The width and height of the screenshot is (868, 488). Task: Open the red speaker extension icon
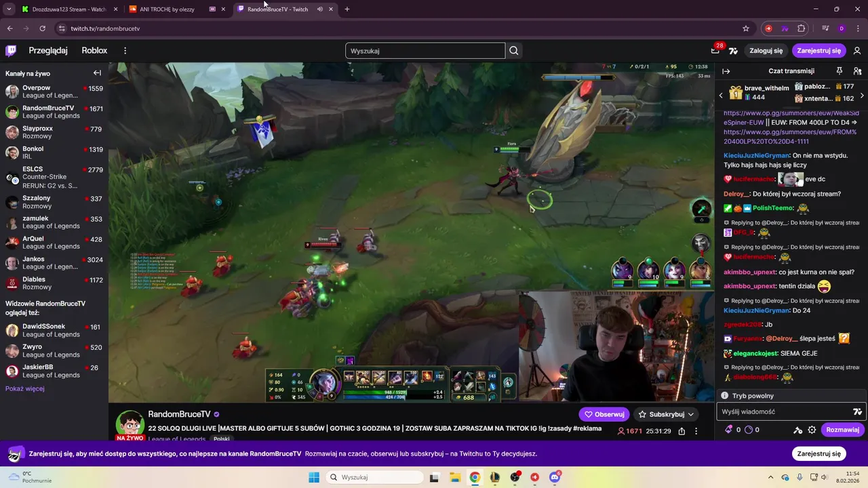[x=768, y=28]
